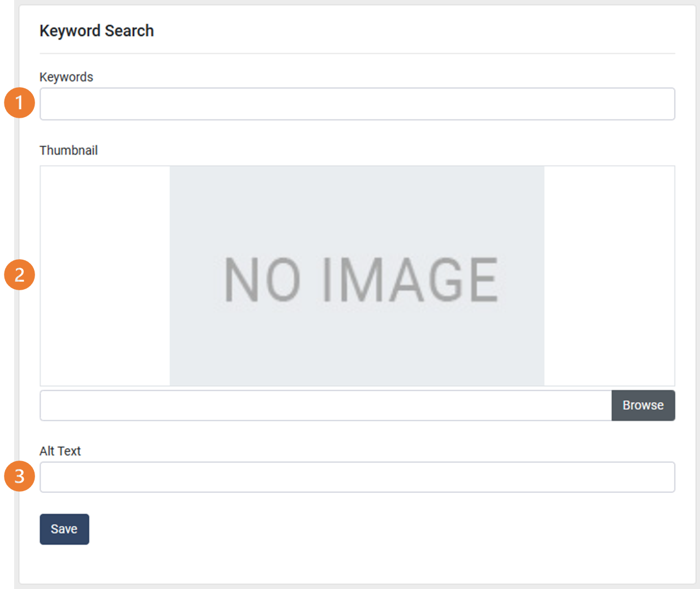This screenshot has height=589, width=700.
Task: Click the orange marker numbered 2
Action: (x=19, y=276)
